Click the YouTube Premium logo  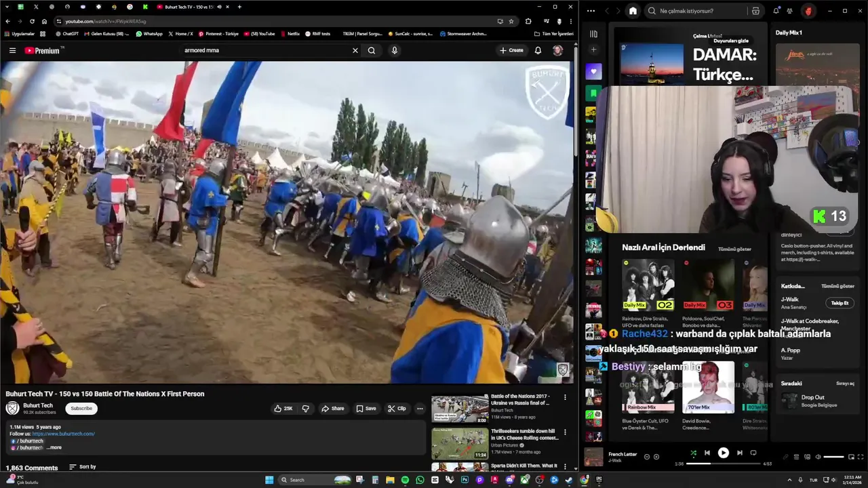[43, 50]
